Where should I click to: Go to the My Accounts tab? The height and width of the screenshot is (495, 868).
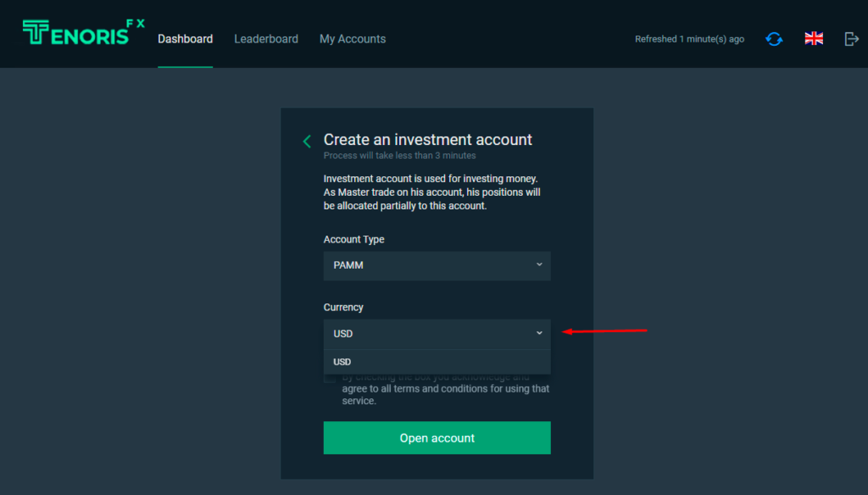353,39
